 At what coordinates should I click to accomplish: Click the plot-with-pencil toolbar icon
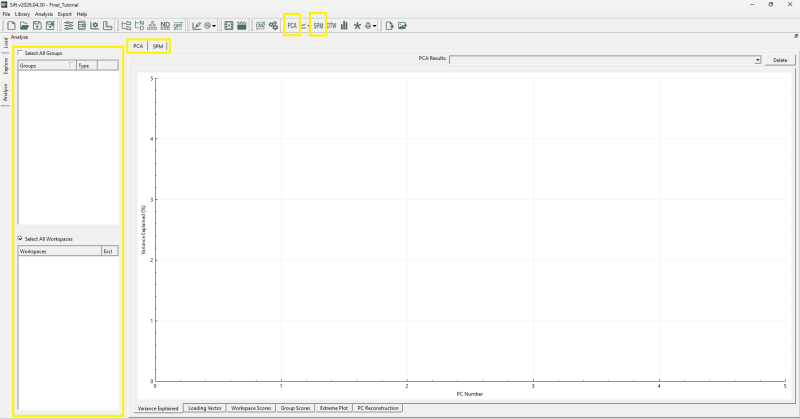pos(196,26)
